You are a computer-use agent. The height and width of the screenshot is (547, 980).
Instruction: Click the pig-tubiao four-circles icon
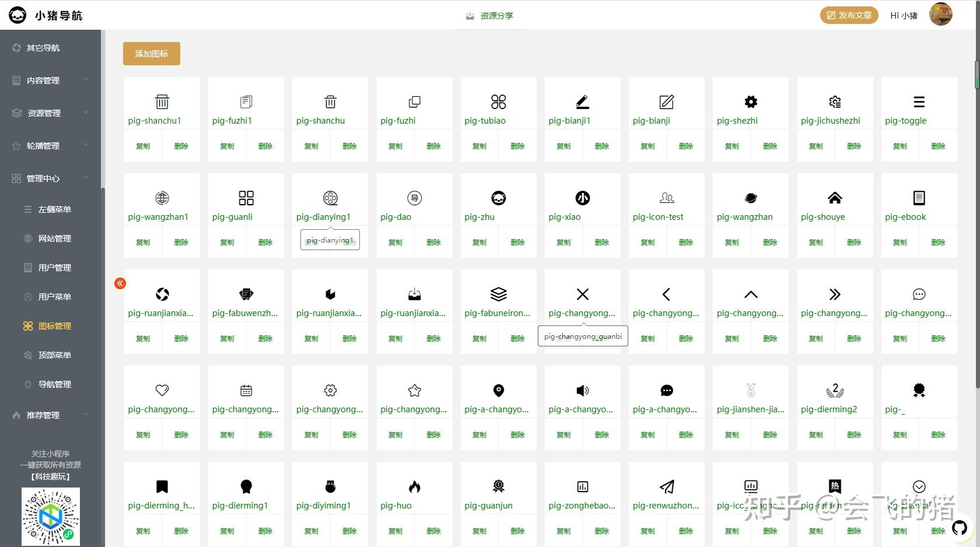499,102
